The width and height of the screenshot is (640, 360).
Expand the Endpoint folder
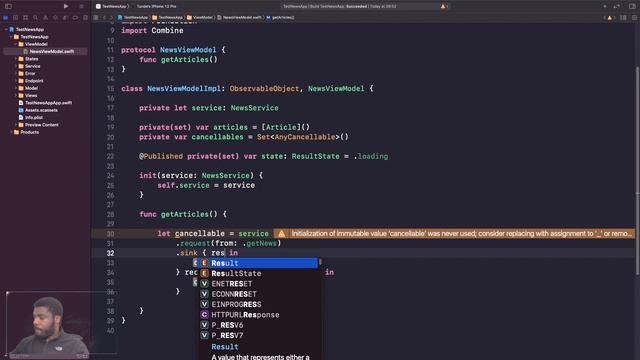click(16, 81)
